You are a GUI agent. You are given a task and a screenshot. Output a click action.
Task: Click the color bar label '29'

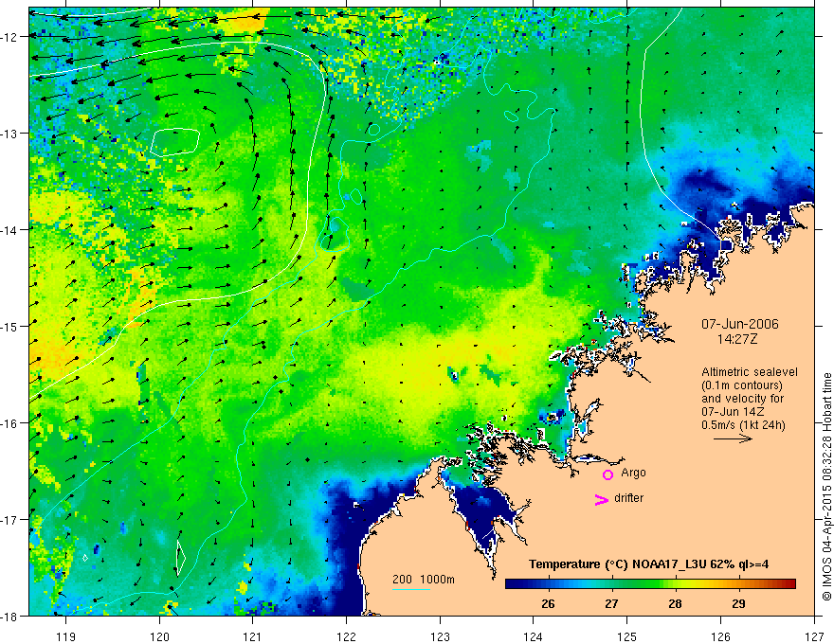tap(738, 603)
